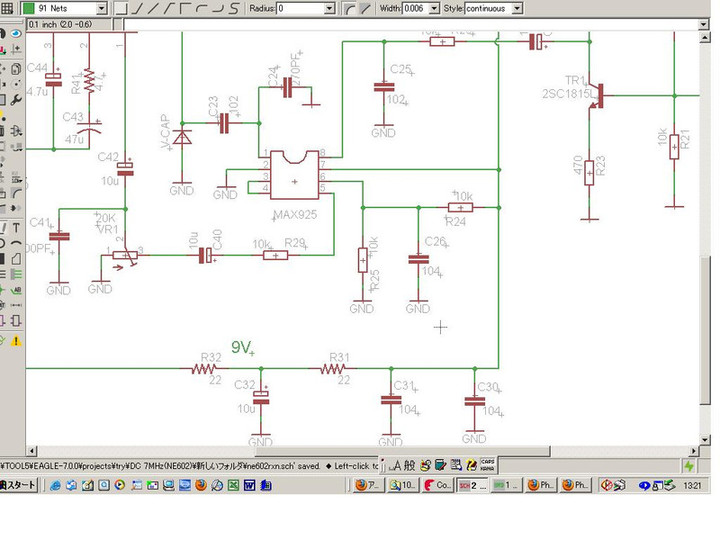This screenshot has width=720, height=540.
Task: Run ERC with yellow warning icon
Action: [x=17, y=341]
